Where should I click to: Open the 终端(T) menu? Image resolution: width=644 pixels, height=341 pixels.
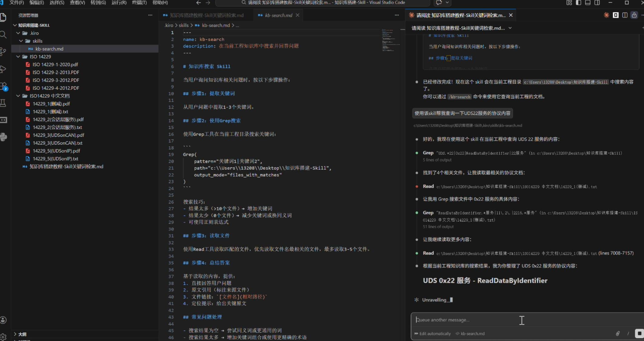[139, 3]
